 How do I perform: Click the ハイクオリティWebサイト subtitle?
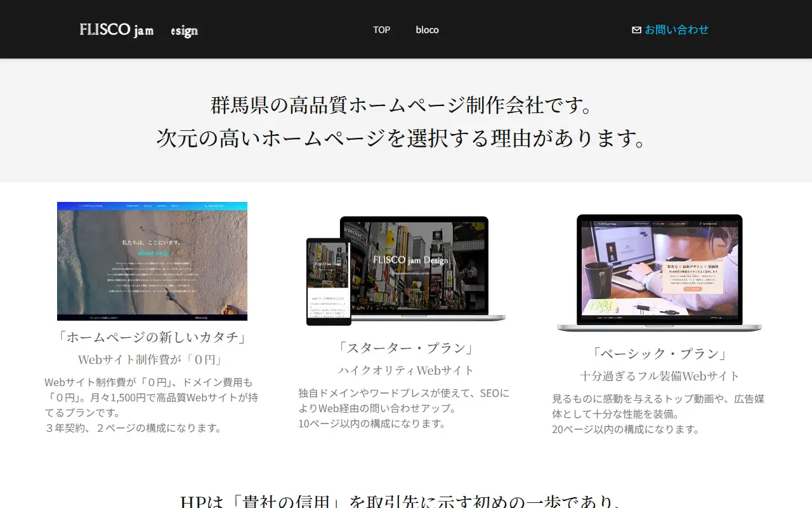point(406,370)
